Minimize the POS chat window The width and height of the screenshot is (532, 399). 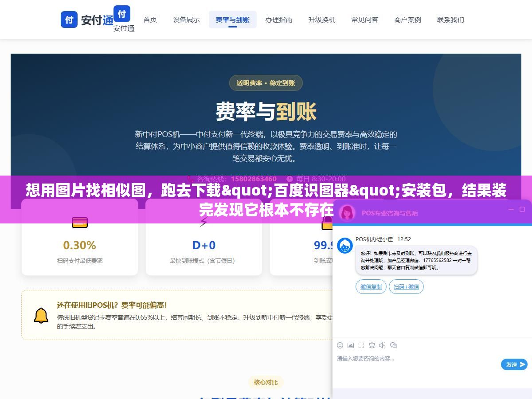coord(511,209)
